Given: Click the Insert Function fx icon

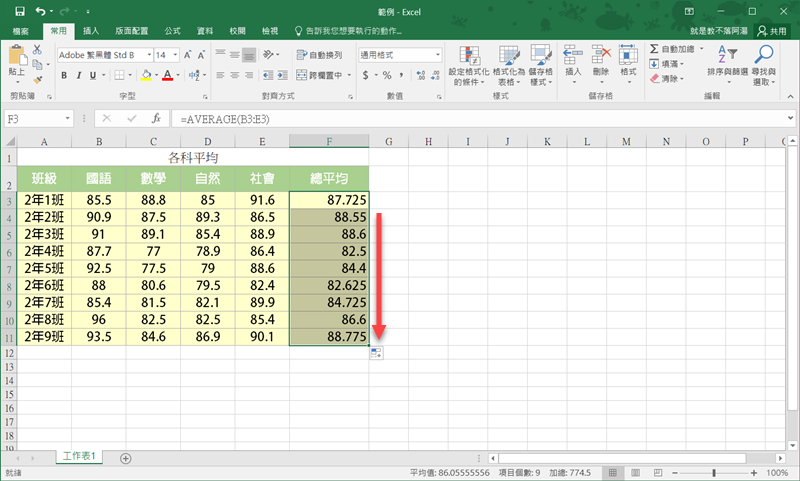Looking at the screenshot, I should tap(156, 118).
